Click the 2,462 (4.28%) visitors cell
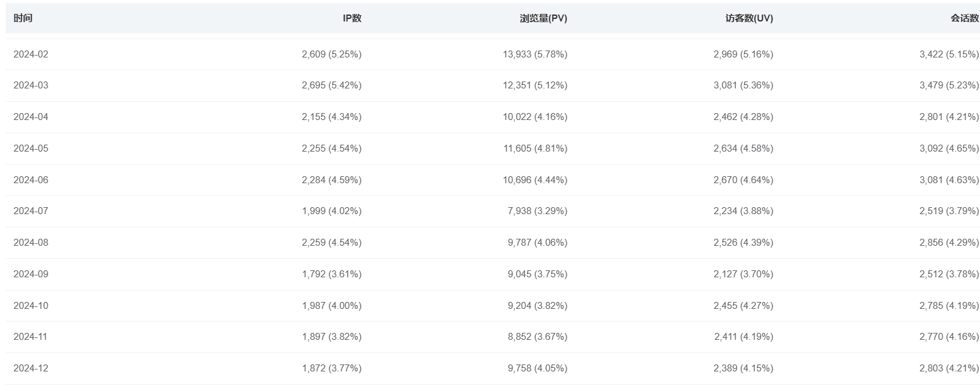Image resolution: width=980 pixels, height=391 pixels. coord(743,117)
